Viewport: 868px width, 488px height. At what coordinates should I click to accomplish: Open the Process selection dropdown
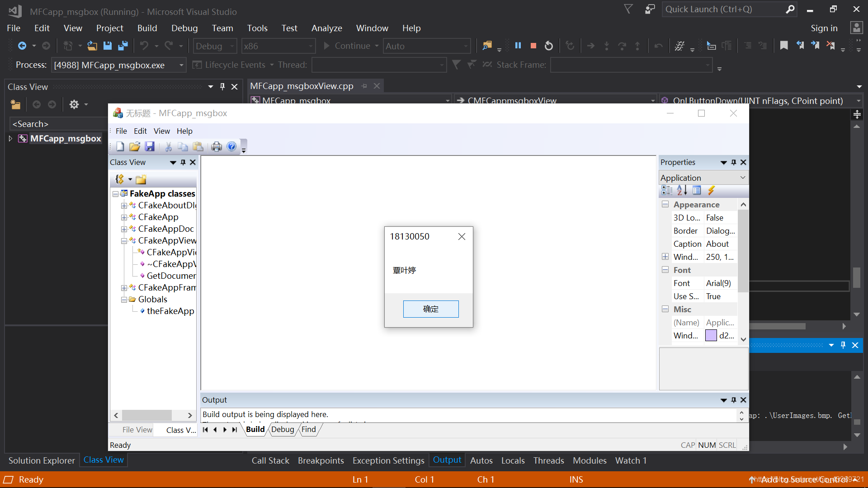tap(181, 65)
